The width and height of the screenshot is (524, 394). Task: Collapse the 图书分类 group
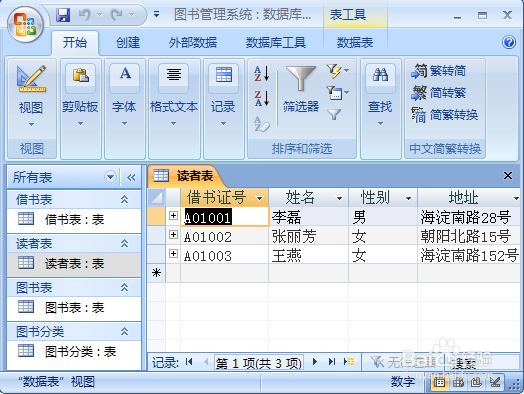tap(124, 332)
